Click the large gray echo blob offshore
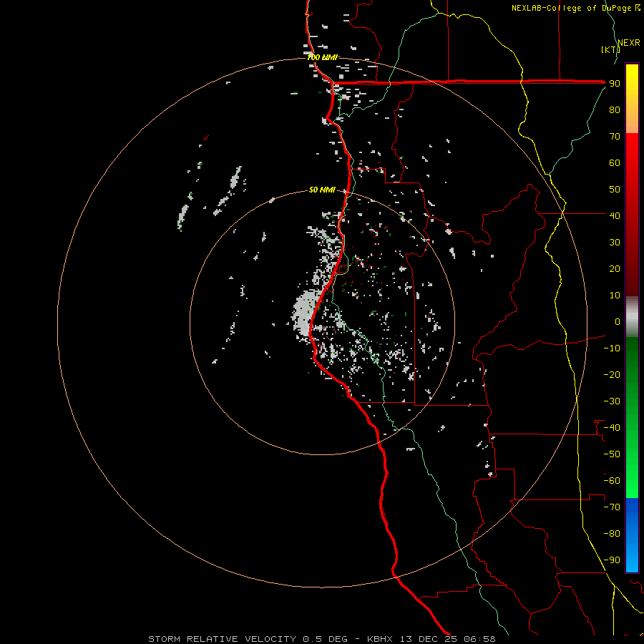644x644 pixels. pos(305,313)
